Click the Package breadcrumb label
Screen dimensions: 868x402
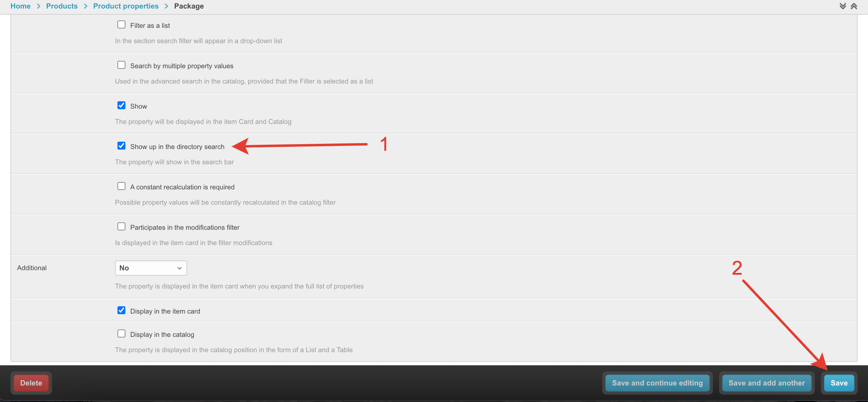coord(189,6)
